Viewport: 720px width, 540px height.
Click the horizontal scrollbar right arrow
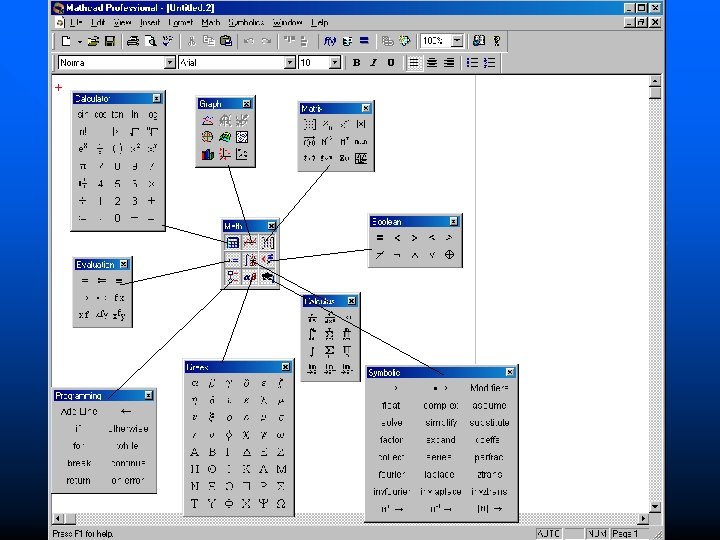click(x=643, y=518)
